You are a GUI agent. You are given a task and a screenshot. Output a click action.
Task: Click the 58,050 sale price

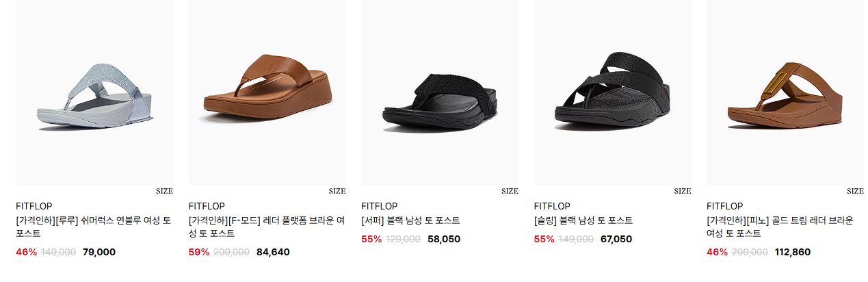(444, 239)
